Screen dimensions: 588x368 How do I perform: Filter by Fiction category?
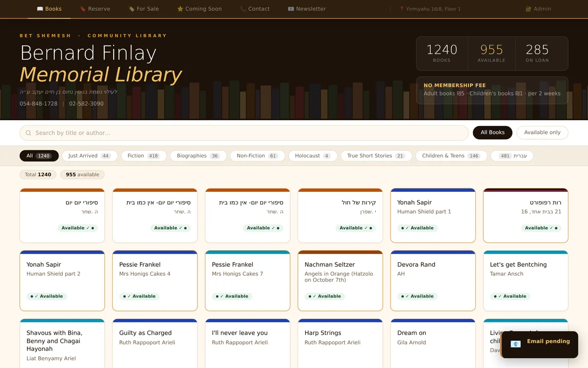click(144, 156)
